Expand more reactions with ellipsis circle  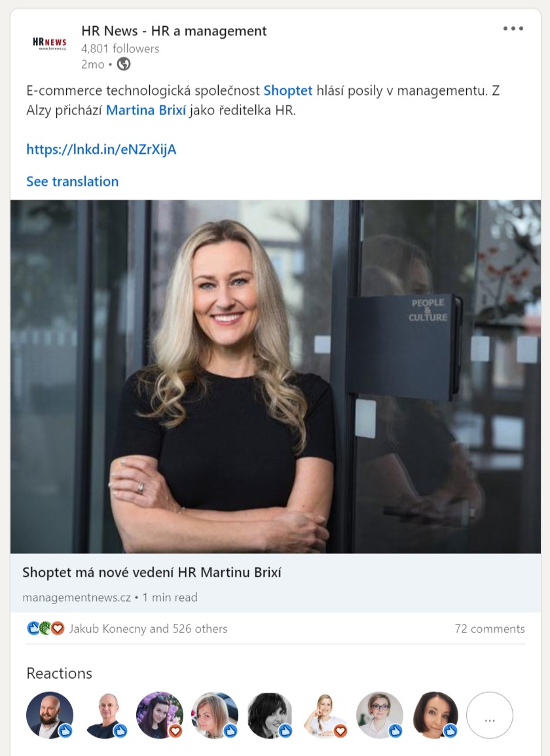(490, 715)
